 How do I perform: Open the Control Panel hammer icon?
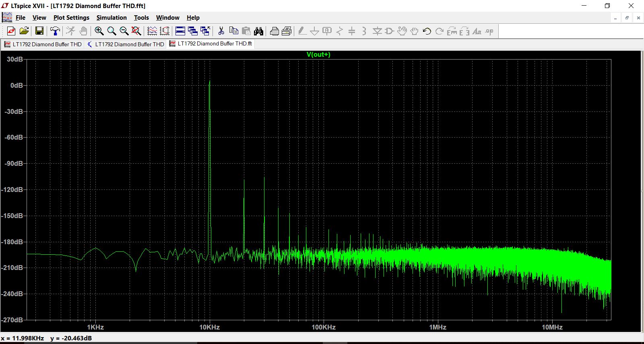[55, 31]
